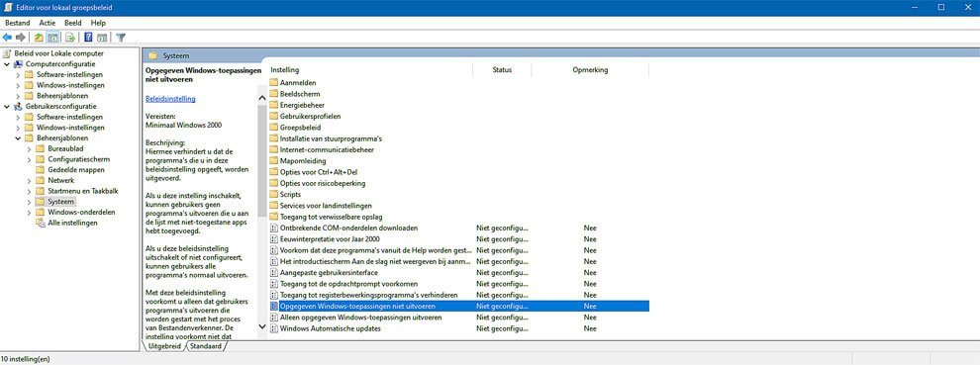
Task: Switch to the Uitgebreid tab
Action: pyautogui.click(x=164, y=346)
